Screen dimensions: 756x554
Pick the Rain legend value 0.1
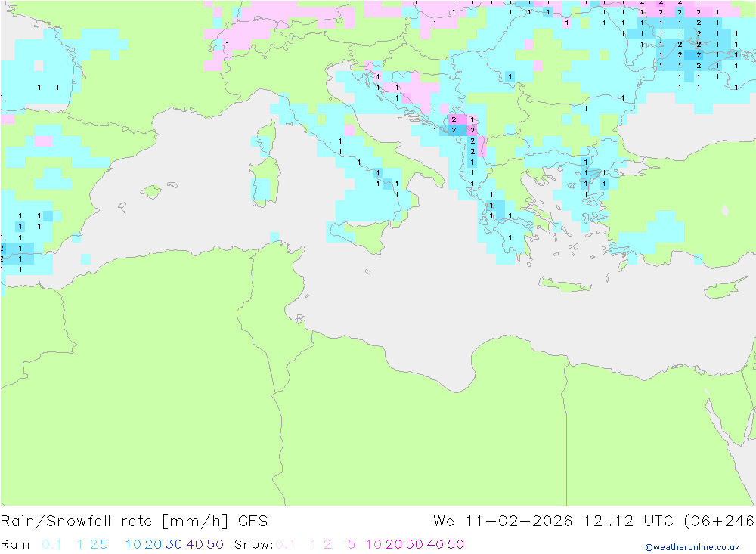(x=51, y=544)
